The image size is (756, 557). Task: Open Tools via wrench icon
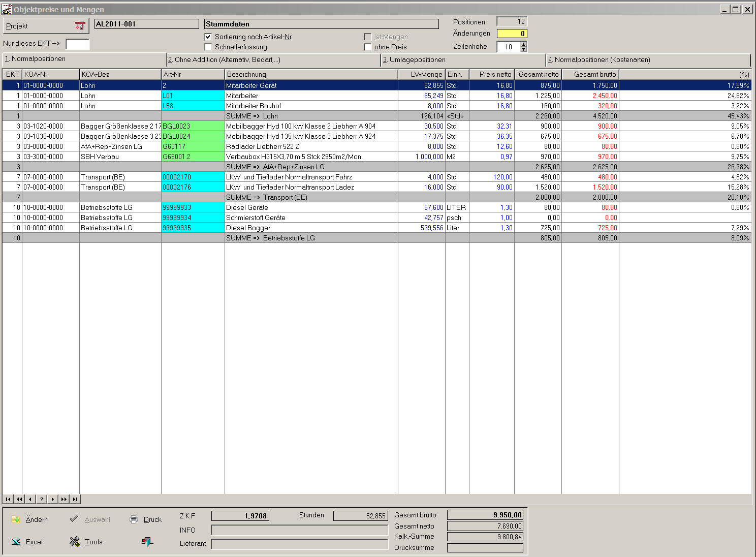[x=75, y=542]
